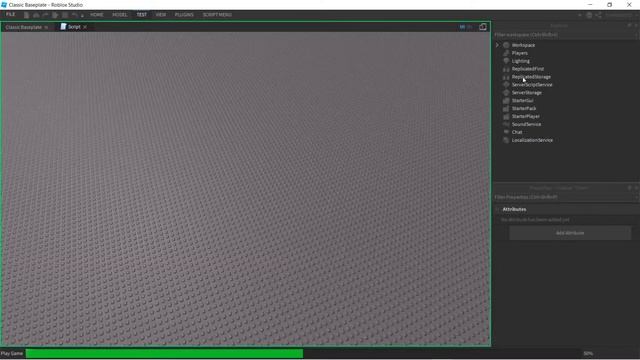Viewport: 640px width, 360px height.
Task: Click the undo arrow in quick access toolbar
Action: coord(74,15)
